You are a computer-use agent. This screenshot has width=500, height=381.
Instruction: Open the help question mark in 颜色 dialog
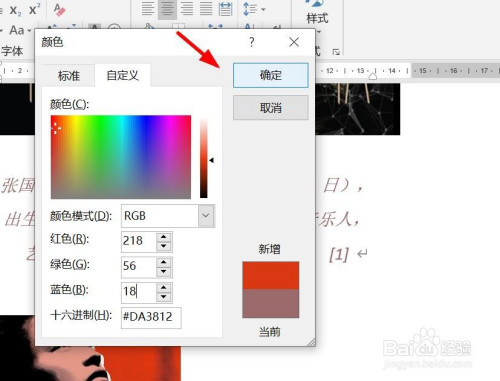point(252,42)
